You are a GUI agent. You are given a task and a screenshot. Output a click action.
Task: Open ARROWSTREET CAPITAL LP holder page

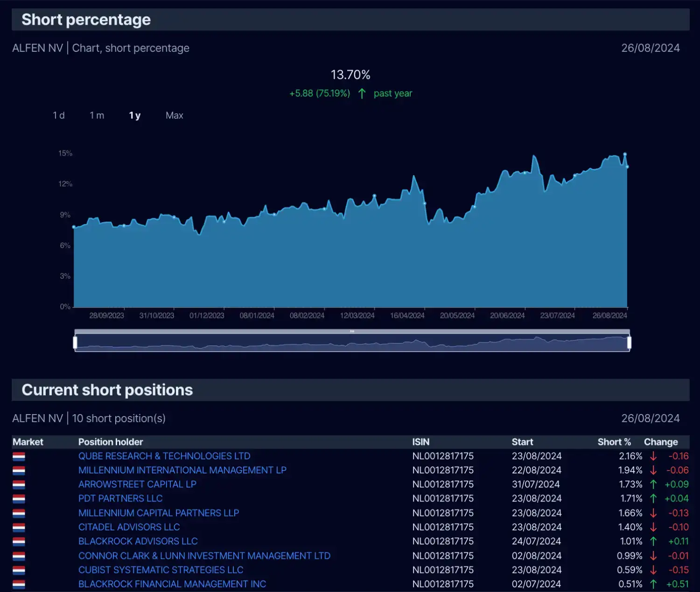tap(137, 484)
